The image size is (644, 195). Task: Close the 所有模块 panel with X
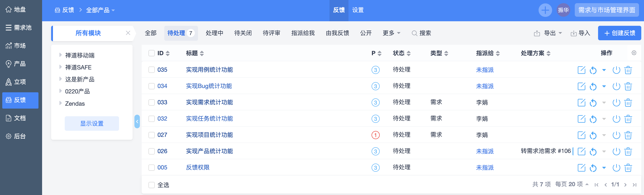pos(128,33)
